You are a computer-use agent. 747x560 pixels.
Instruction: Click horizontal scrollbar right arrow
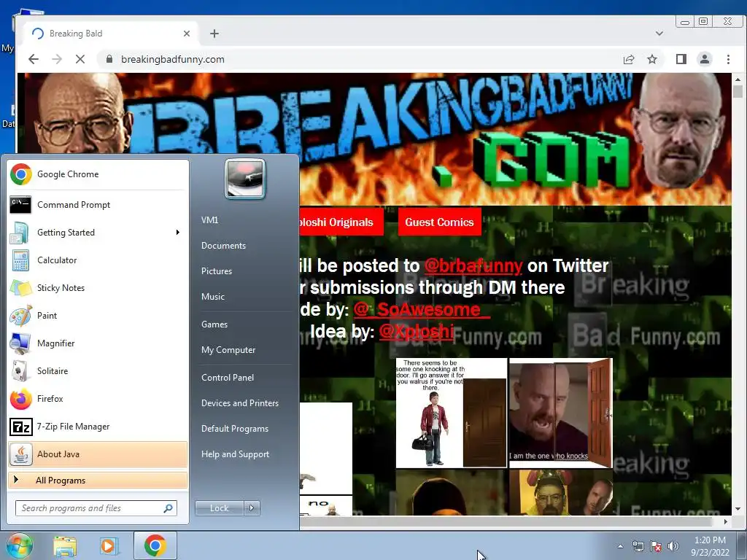click(x=726, y=521)
